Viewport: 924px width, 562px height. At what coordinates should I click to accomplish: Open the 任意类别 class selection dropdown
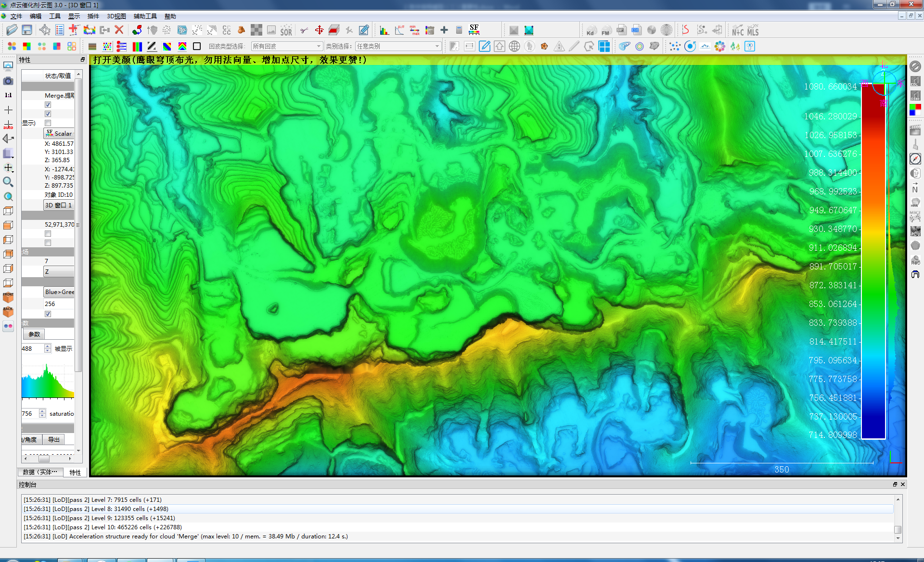[398, 46]
